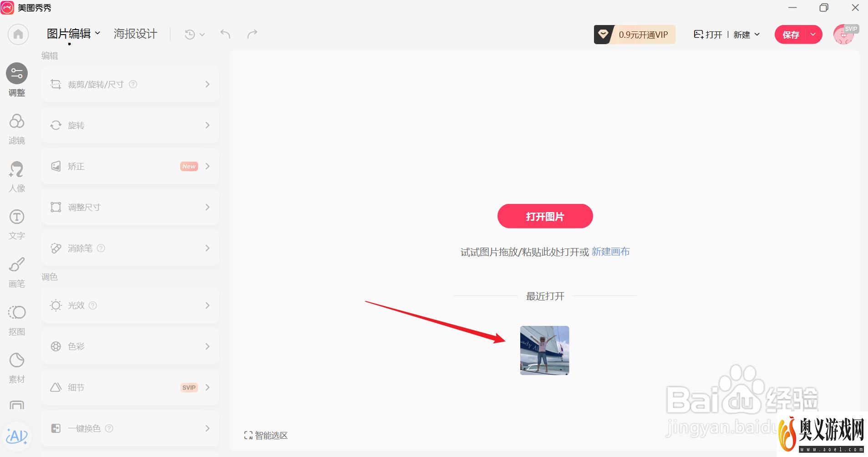This screenshot has width=868, height=457.
Task: Open the 素材 materials sidebar tool
Action: tap(17, 368)
